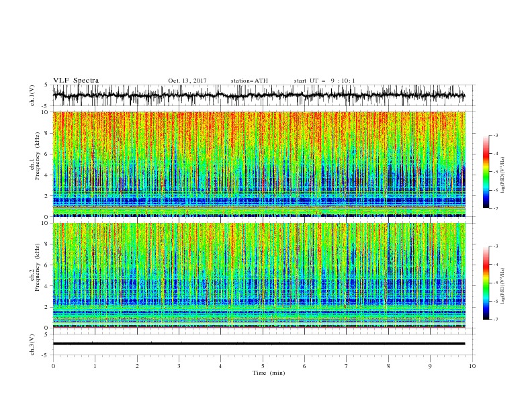The width and height of the screenshot is (532, 411).
Task: Click the ch.2 colorbar "log(PSD)(V²/Hz)" label
Action: [502, 286]
